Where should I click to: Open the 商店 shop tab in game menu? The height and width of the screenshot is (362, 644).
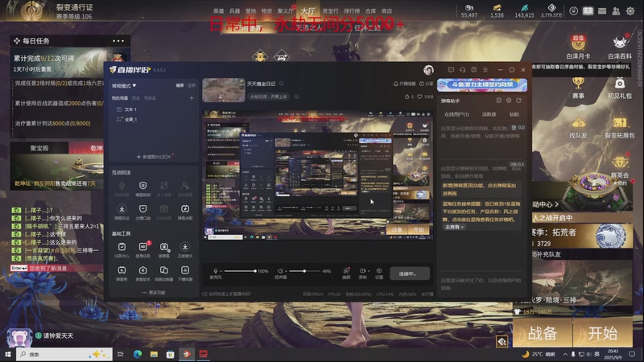(386, 11)
